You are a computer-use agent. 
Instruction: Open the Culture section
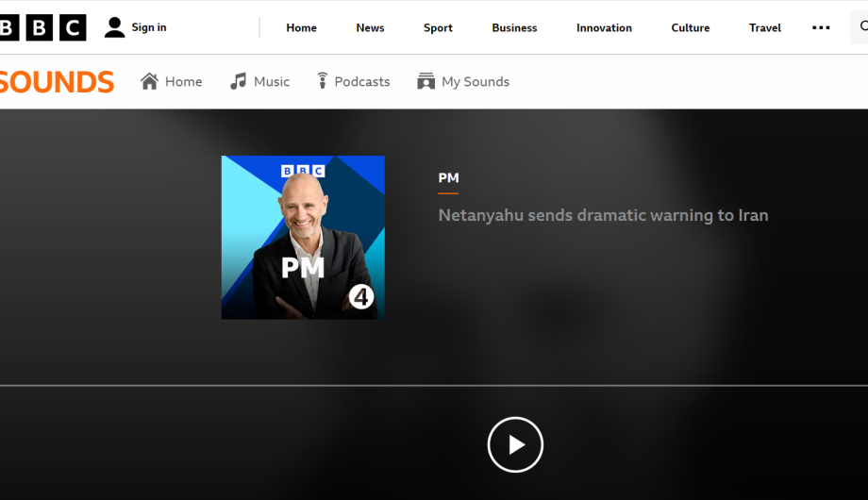click(x=691, y=27)
